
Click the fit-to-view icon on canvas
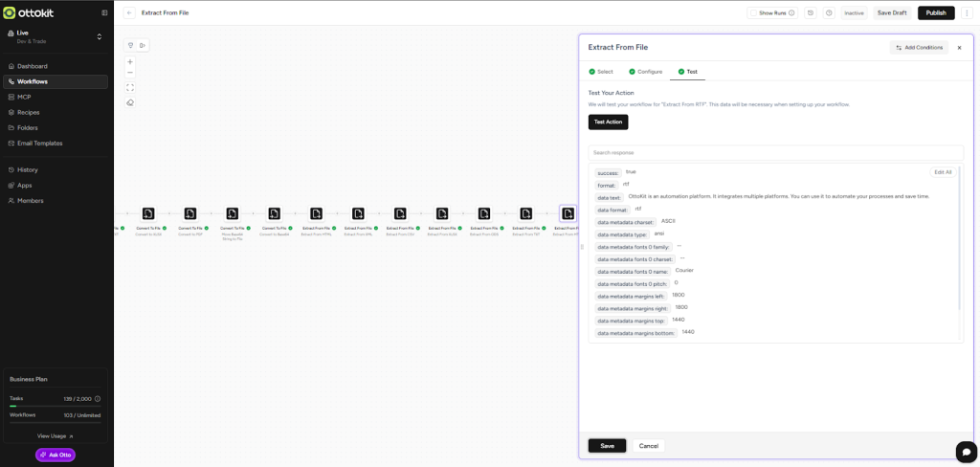pyautogui.click(x=130, y=87)
